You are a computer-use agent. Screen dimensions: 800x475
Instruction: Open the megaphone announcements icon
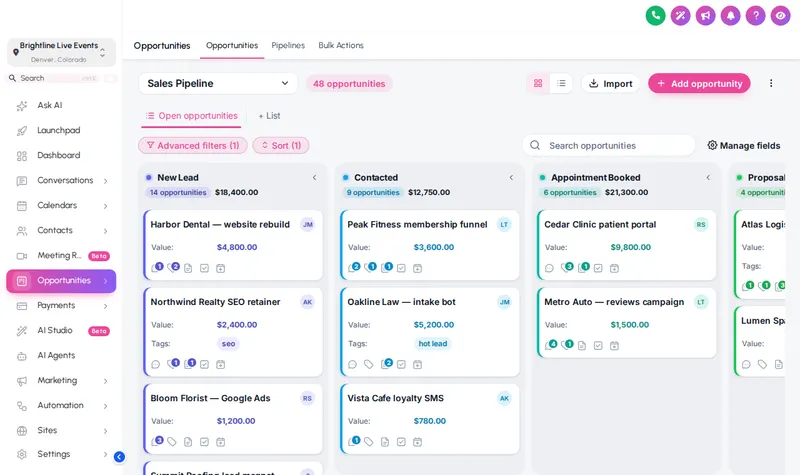[705, 16]
